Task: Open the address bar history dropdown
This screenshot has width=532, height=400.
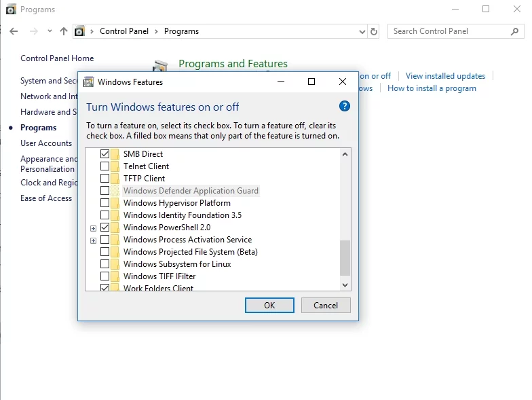Action: coord(362,31)
